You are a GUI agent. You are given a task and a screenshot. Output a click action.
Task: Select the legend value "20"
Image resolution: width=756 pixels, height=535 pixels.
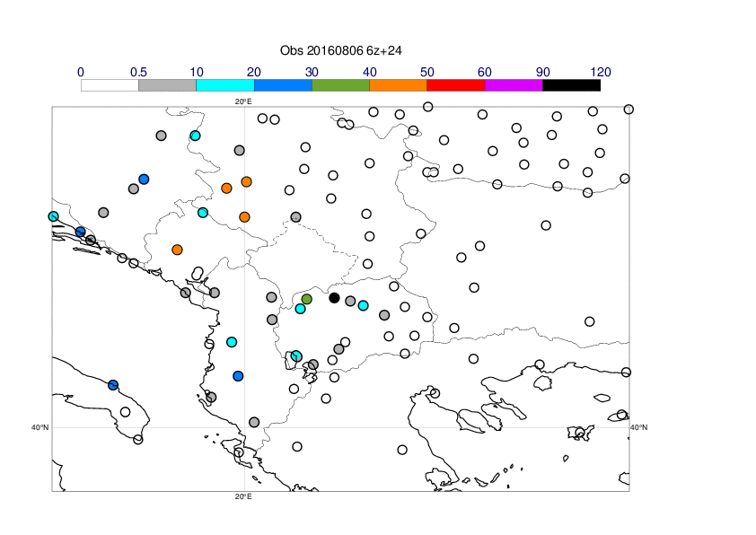[254, 73]
